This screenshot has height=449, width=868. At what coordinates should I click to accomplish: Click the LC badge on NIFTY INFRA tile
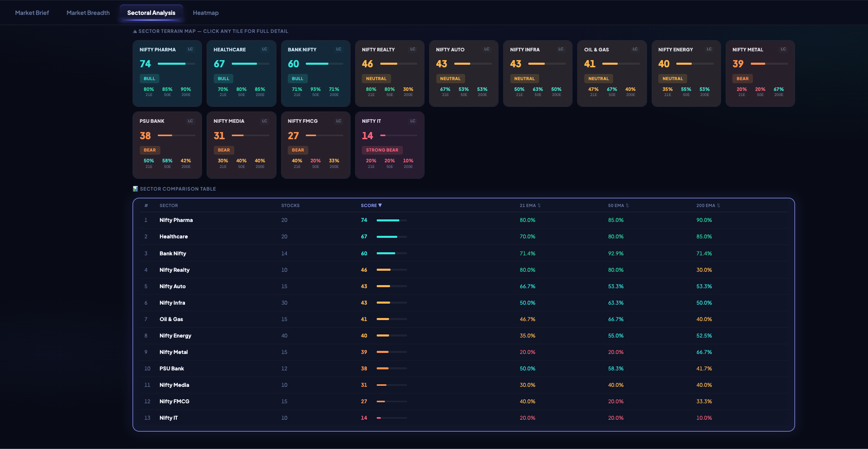click(x=561, y=49)
